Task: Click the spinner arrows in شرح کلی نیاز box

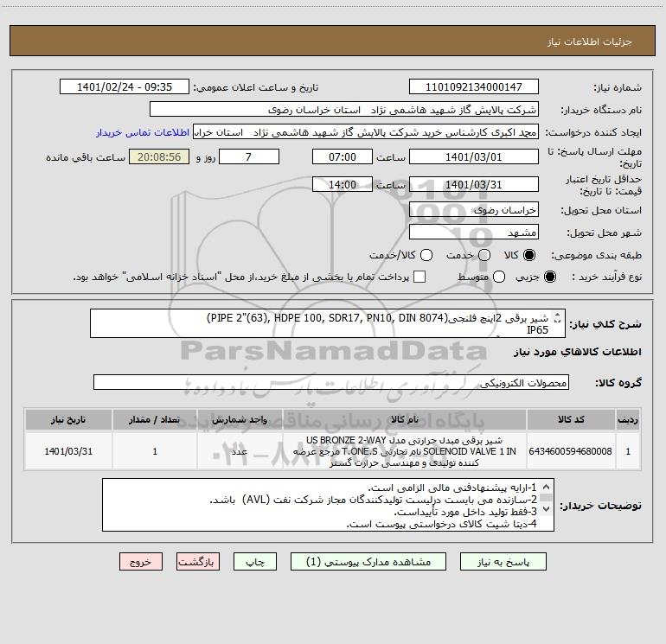Action: tap(558, 317)
